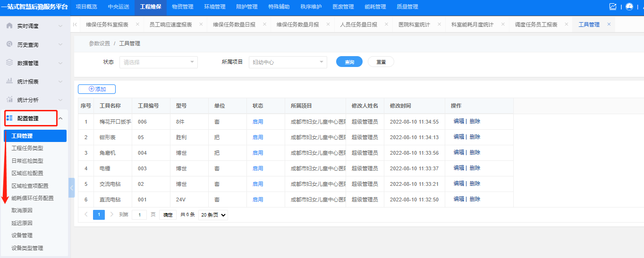
Task: Open the chart statistics icon in header
Action: pos(613,7)
